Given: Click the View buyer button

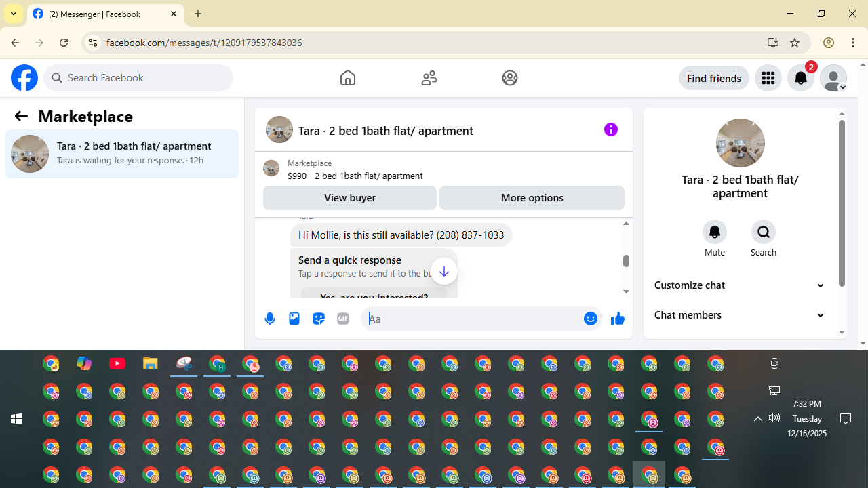Looking at the screenshot, I should click(350, 198).
